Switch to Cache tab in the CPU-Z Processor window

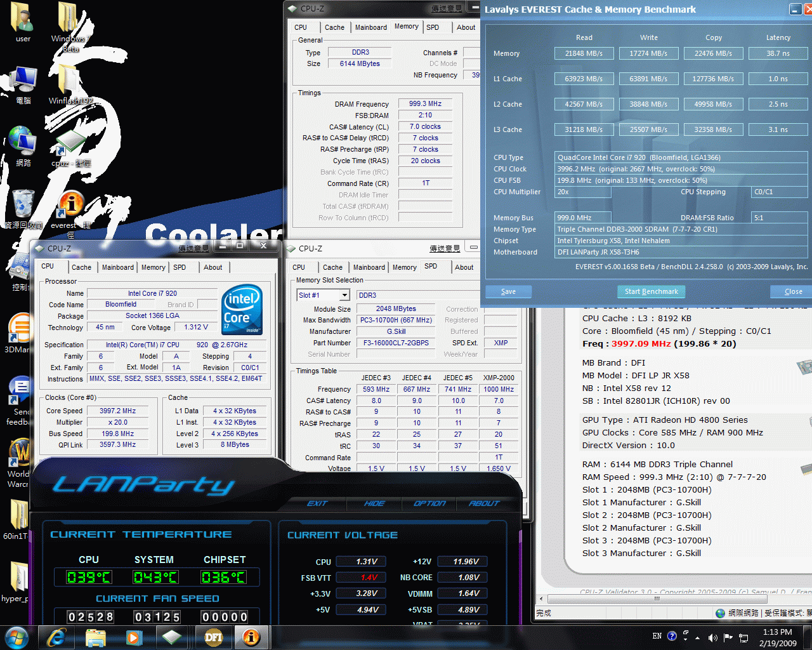point(81,267)
